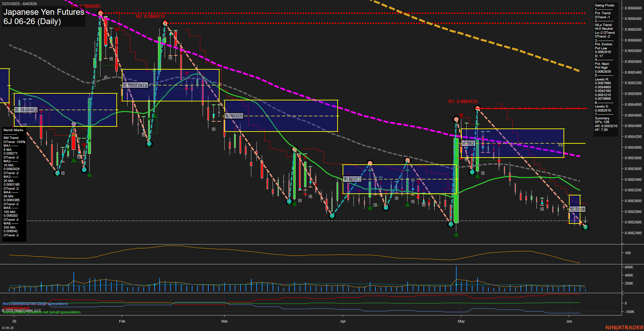The width and height of the screenshot is (644, 331).
Task: Click the 100 MA value 0.006383
Action: point(10,216)
